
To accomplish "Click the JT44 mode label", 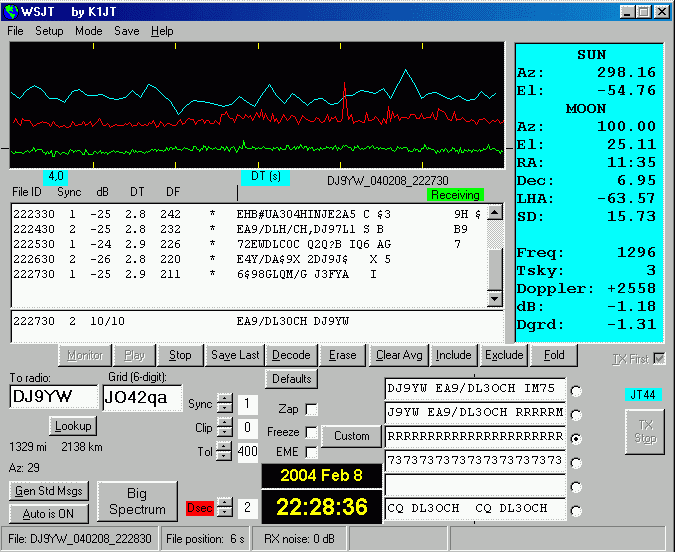I will 643,394.
